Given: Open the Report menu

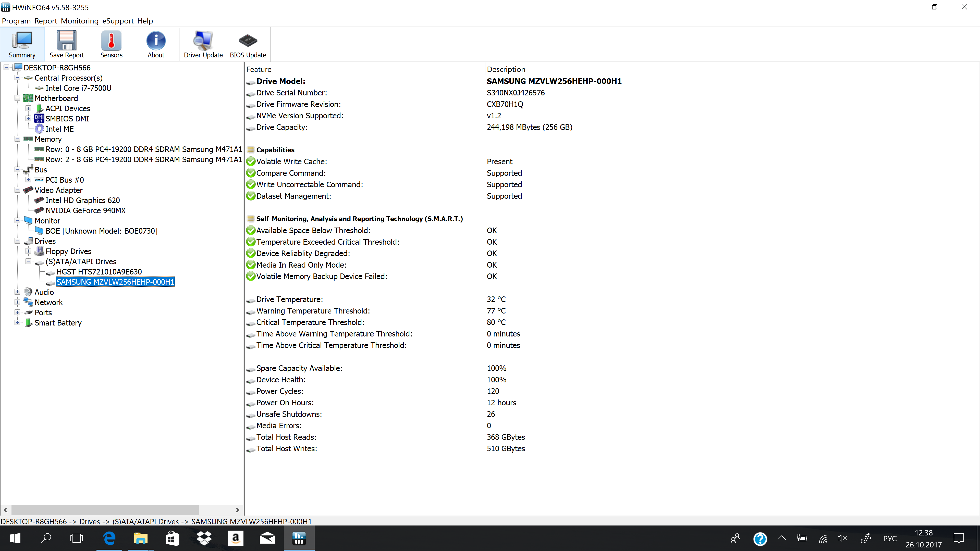Looking at the screenshot, I should (46, 21).
